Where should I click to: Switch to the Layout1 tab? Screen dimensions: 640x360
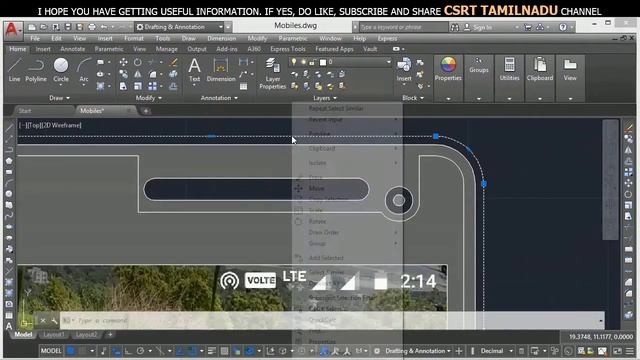click(53, 335)
